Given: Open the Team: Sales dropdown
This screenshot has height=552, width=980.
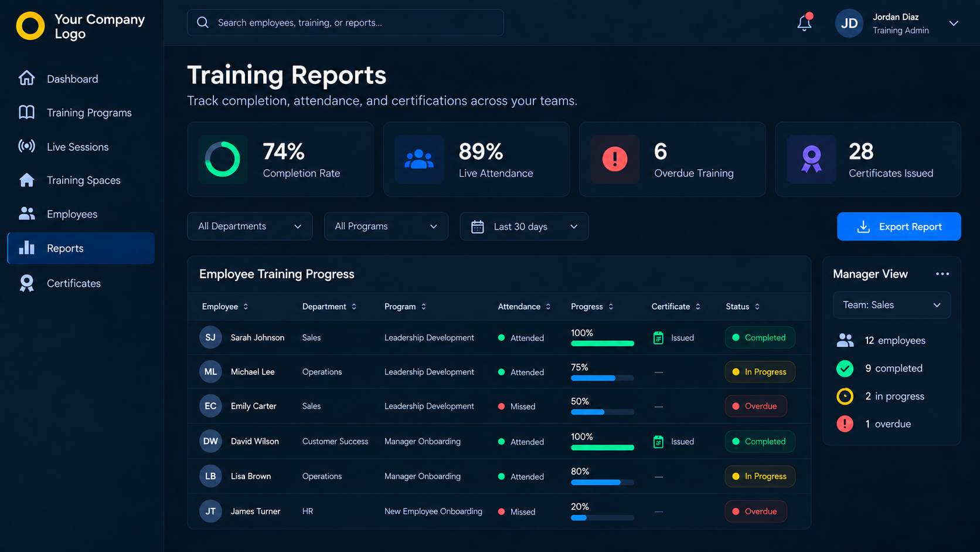Looking at the screenshot, I should (891, 305).
